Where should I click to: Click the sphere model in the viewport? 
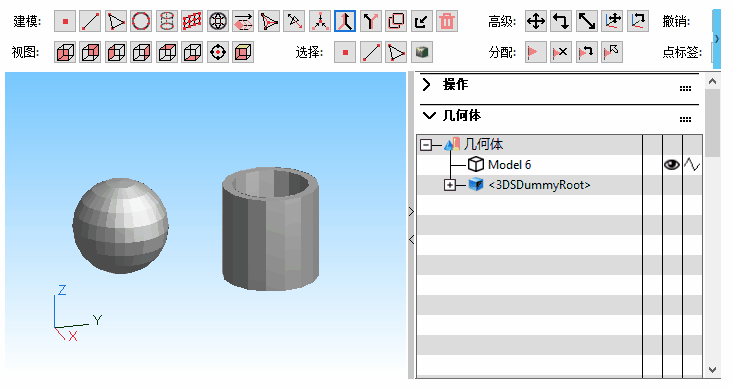pos(120,226)
